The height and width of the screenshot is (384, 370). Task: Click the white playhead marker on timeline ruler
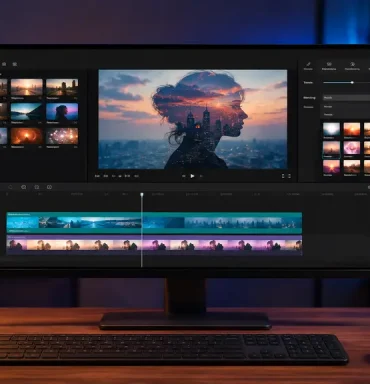pyautogui.click(x=142, y=194)
